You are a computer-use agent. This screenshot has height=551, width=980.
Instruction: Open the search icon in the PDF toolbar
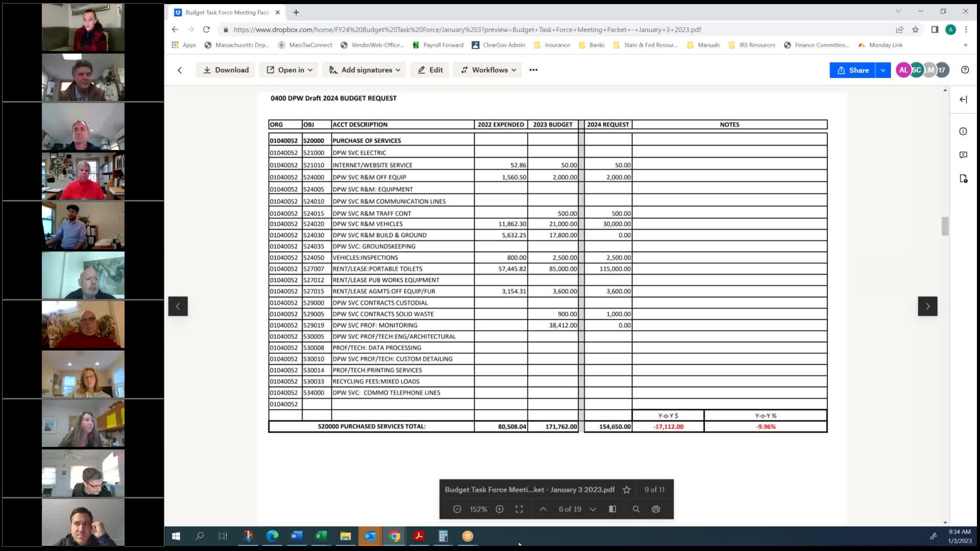click(636, 509)
